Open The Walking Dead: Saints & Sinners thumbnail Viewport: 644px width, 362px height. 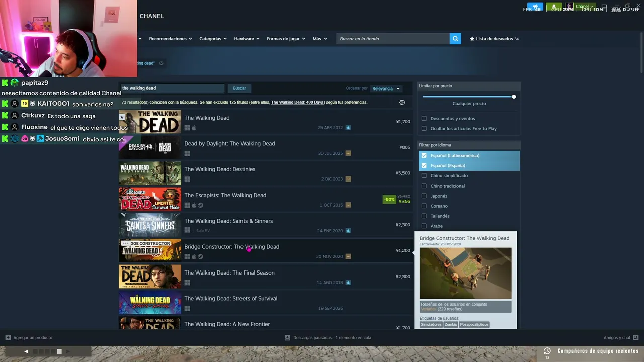[x=150, y=225]
